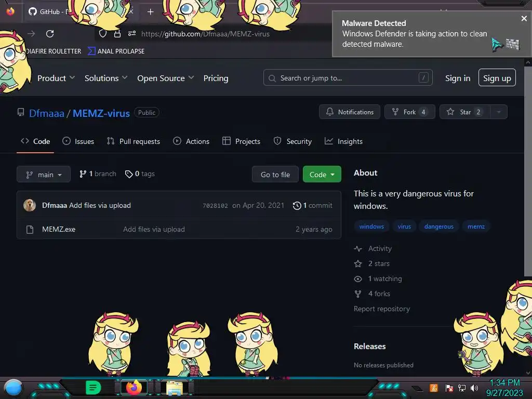Click the browser address bar URL
Image resolution: width=532 pixels, height=399 pixels.
point(205,34)
